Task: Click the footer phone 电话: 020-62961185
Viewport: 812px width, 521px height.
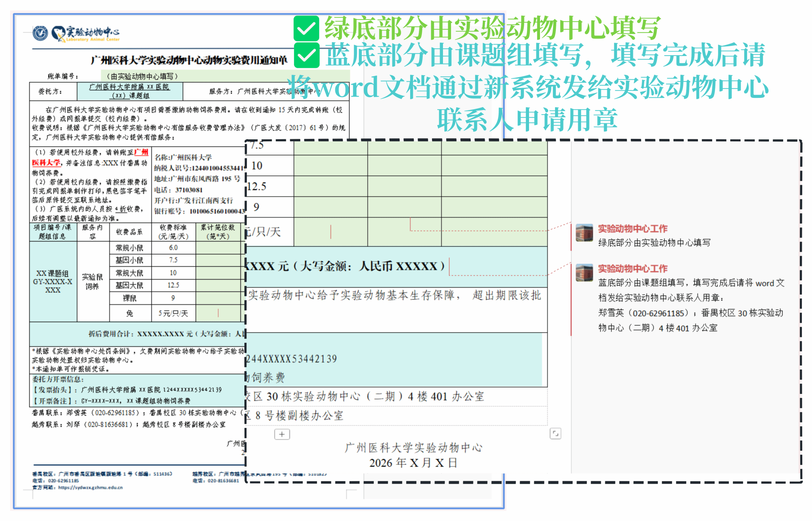Action: tap(56, 481)
